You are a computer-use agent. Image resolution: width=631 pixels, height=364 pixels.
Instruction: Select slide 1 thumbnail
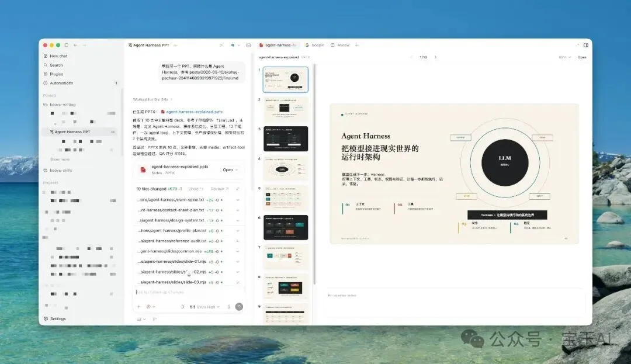(285, 79)
